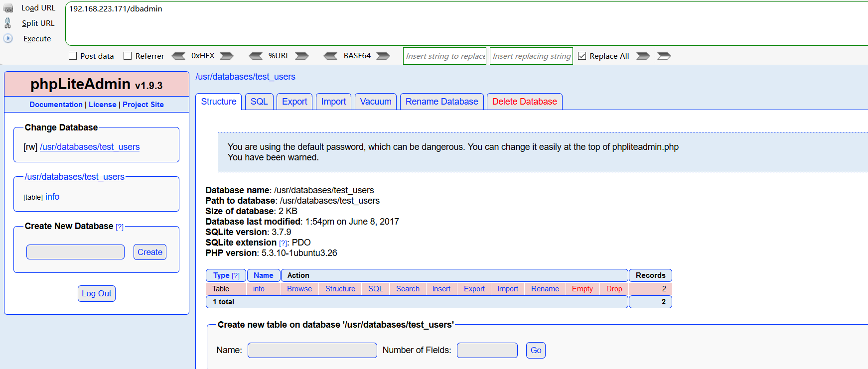The image size is (868, 369).
Task: Open SQL for the info table row
Action: point(376,289)
